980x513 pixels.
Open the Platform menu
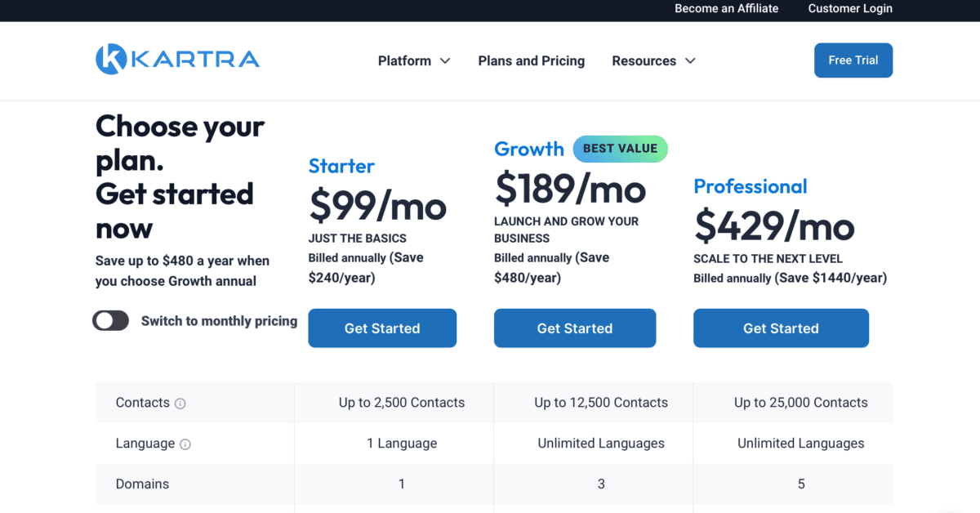tap(404, 60)
